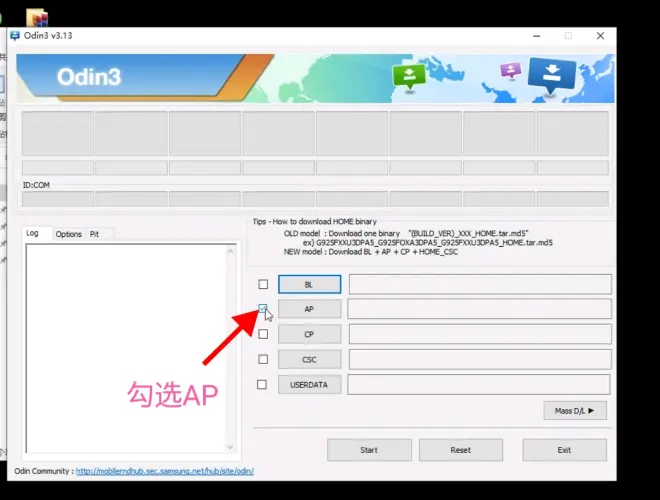Click the BL file button

coord(309,285)
